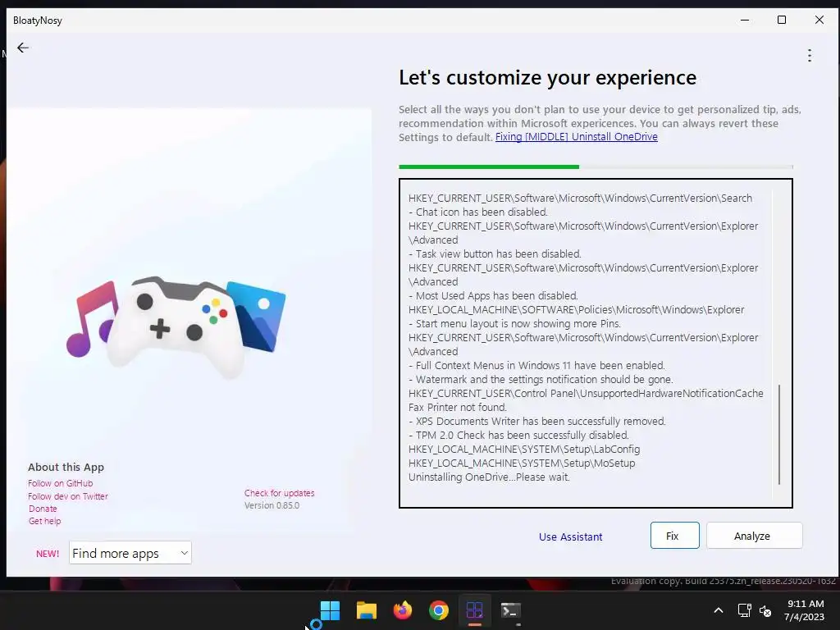Image resolution: width=840 pixels, height=630 pixels.
Task: Click 'Version 0.85.0' text
Action: 272,505
